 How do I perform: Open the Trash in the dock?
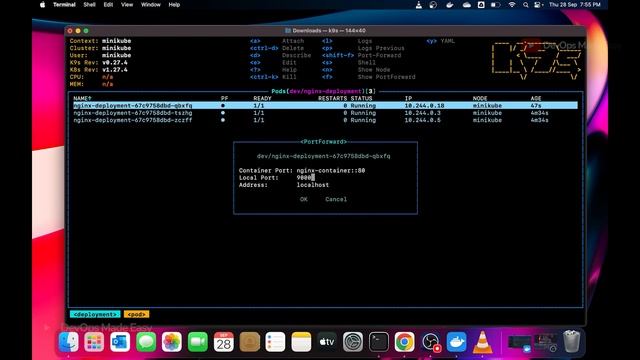pos(571,342)
